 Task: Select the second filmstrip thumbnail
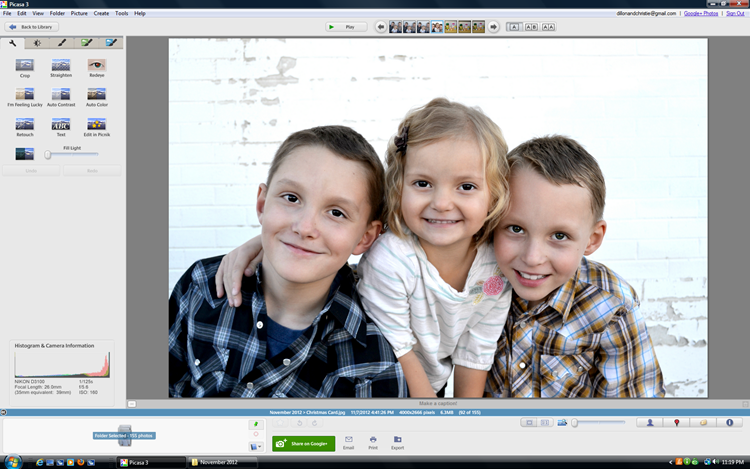[409, 27]
